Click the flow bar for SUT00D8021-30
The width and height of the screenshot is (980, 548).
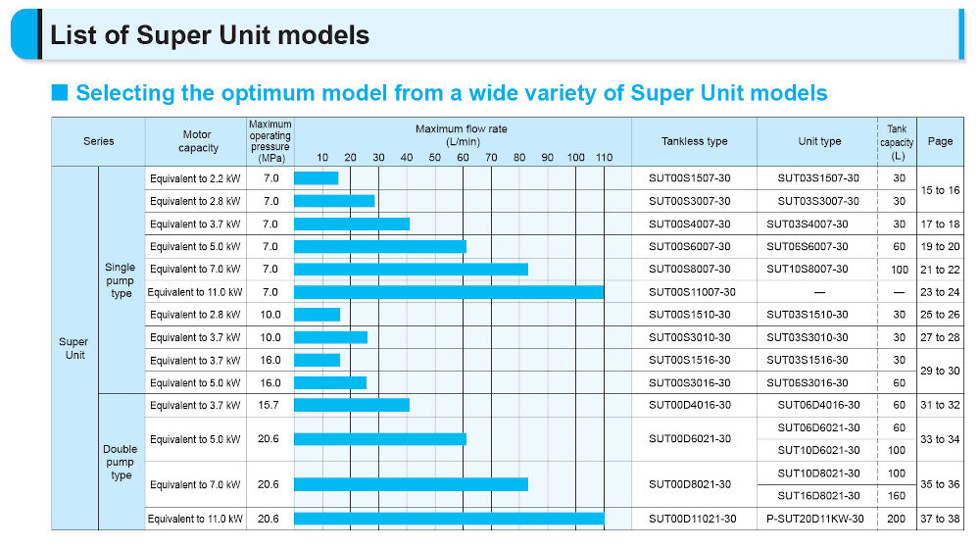coord(412,484)
